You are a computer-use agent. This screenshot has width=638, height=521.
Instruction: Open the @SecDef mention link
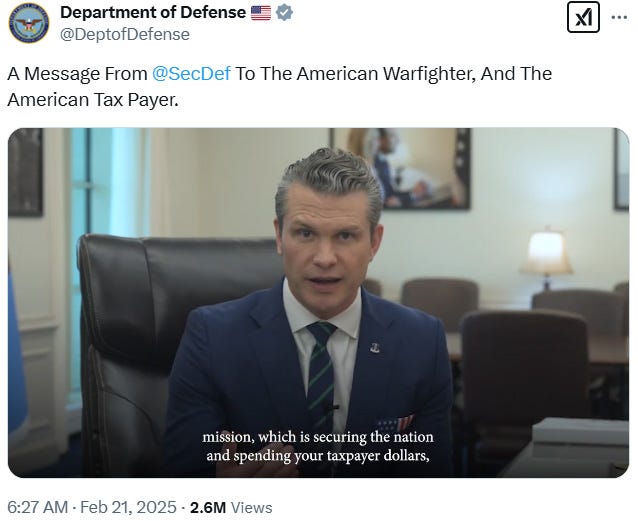point(191,74)
